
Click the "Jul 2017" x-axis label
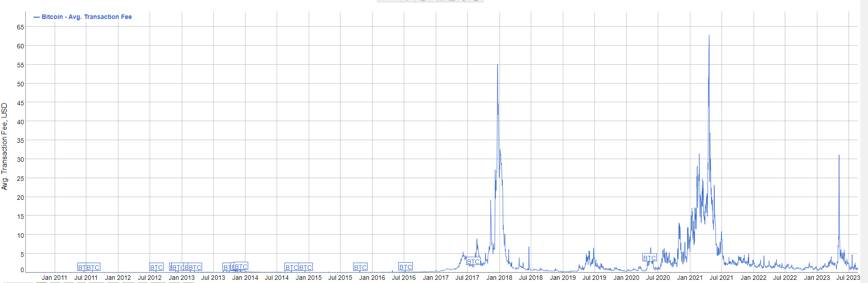(x=467, y=278)
